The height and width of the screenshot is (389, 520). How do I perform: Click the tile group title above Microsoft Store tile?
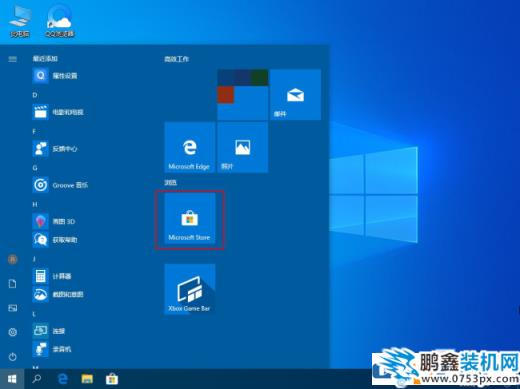pyautogui.click(x=170, y=182)
